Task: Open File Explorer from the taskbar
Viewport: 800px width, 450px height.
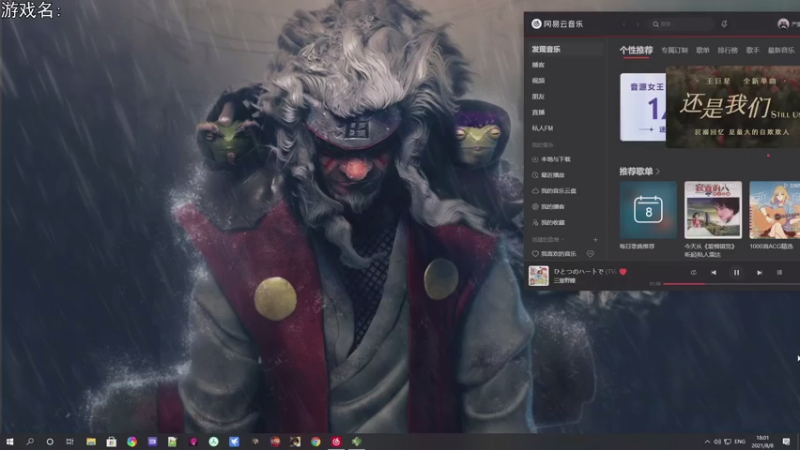Action: (x=91, y=441)
